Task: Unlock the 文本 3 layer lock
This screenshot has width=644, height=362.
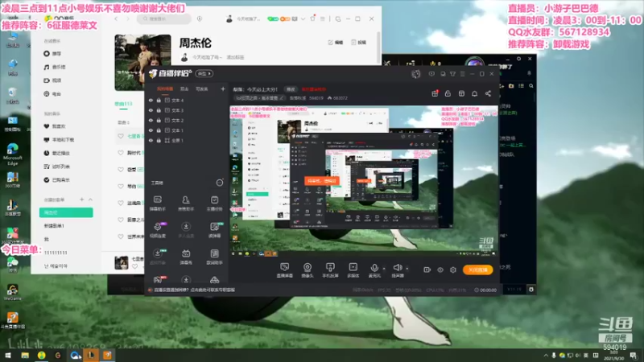Action: [159, 110]
